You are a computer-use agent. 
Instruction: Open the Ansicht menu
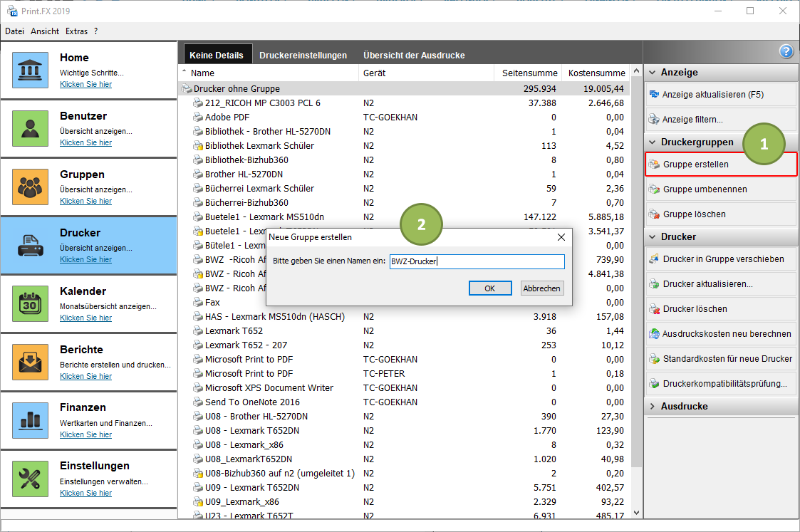(x=45, y=31)
